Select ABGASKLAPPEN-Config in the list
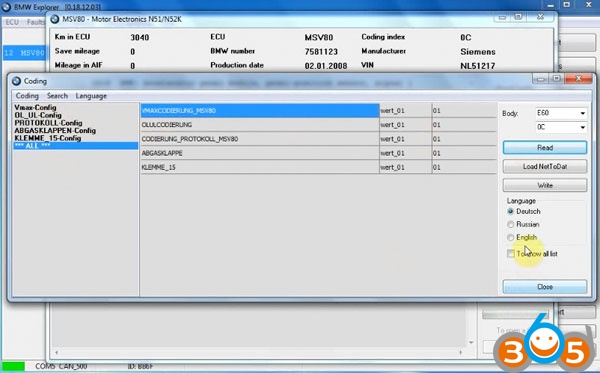The image size is (600, 373). pos(55,130)
